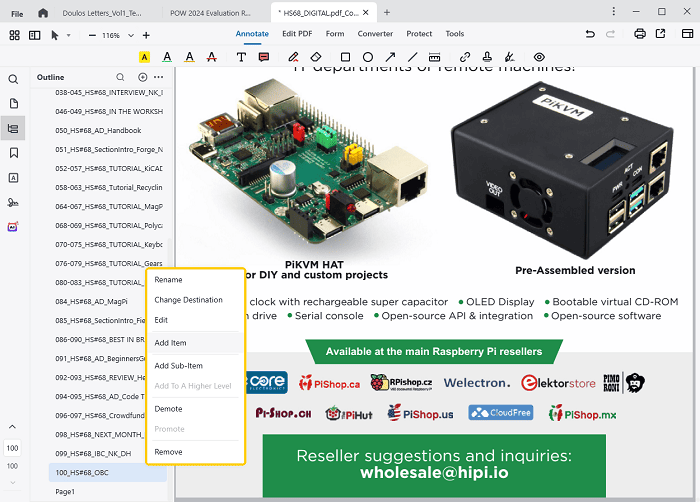Open the Outline more options menu
The width and height of the screenshot is (700, 502).
158,77
